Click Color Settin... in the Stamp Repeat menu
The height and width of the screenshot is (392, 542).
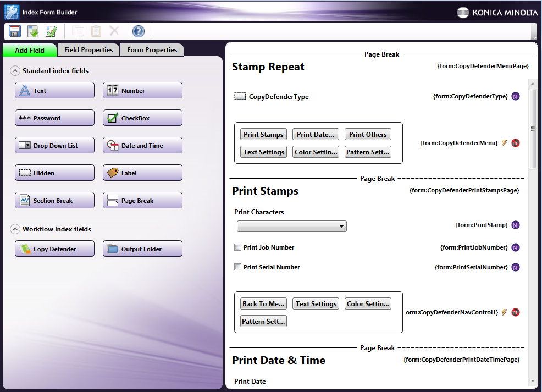click(316, 152)
